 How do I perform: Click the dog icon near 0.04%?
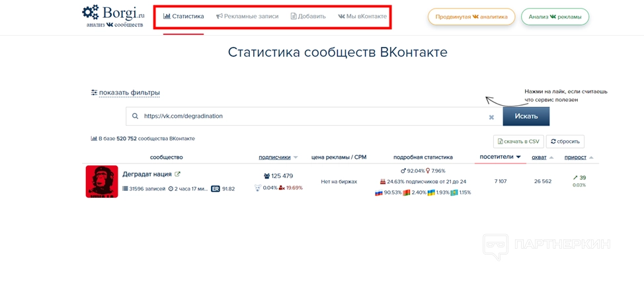coord(258,188)
